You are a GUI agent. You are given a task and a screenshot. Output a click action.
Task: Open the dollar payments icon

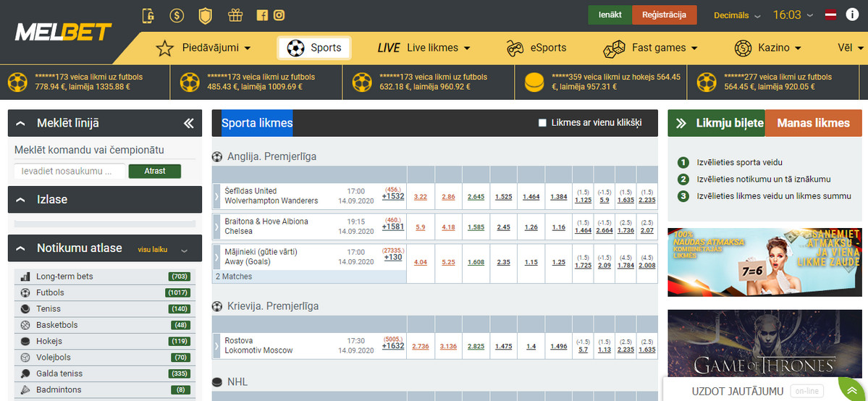pos(177,15)
